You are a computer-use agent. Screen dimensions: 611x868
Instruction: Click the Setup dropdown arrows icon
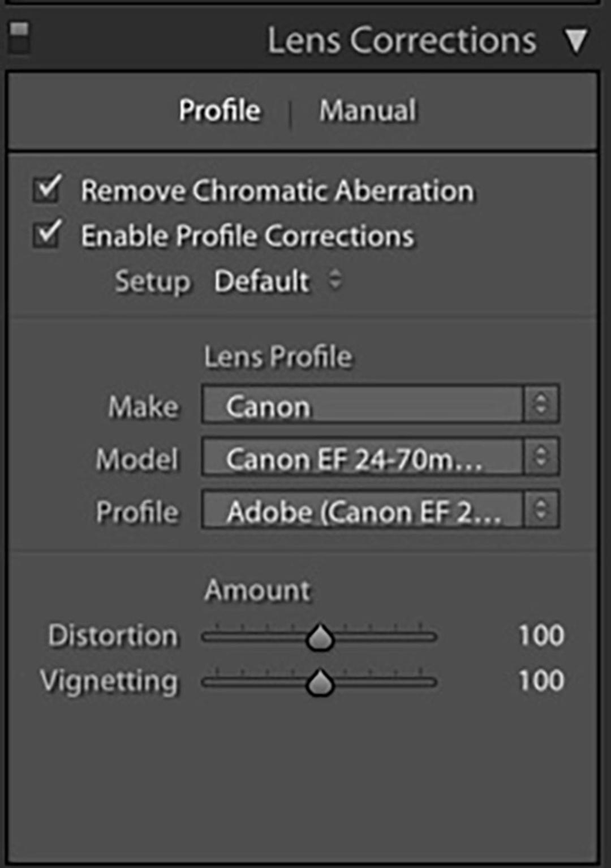pyautogui.click(x=335, y=280)
